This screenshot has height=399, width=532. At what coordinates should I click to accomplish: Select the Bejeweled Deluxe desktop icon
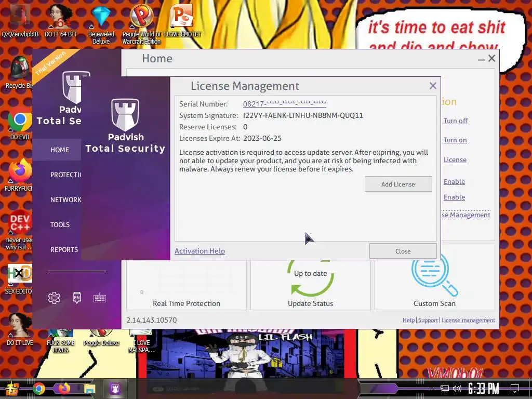coord(101,24)
